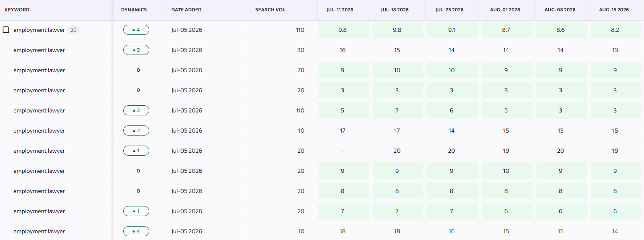This screenshot has width=644, height=240.
Task: Sort by the Keyword column header
Action: [17, 10]
